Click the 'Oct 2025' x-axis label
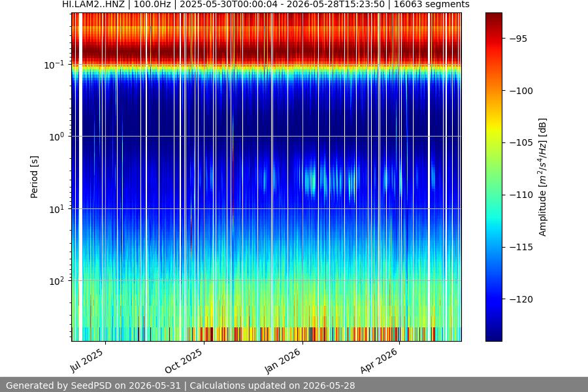The image size is (588, 392). coord(184,361)
